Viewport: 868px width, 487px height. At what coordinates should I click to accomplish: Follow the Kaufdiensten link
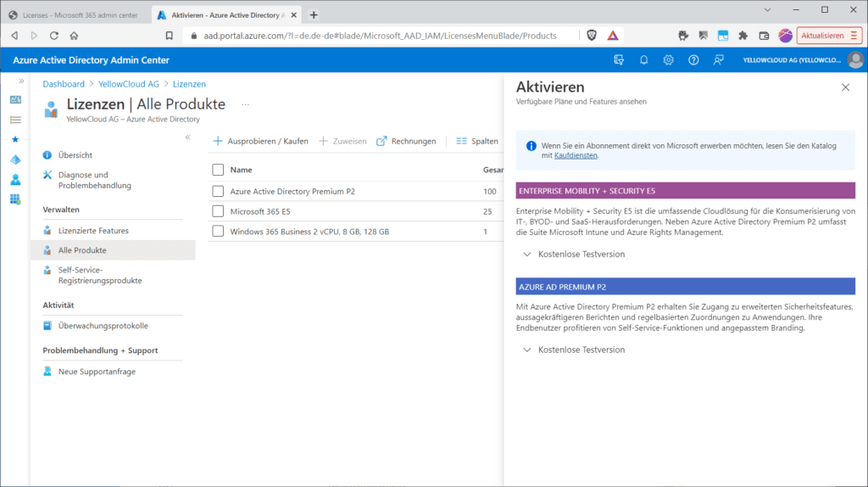(576, 155)
